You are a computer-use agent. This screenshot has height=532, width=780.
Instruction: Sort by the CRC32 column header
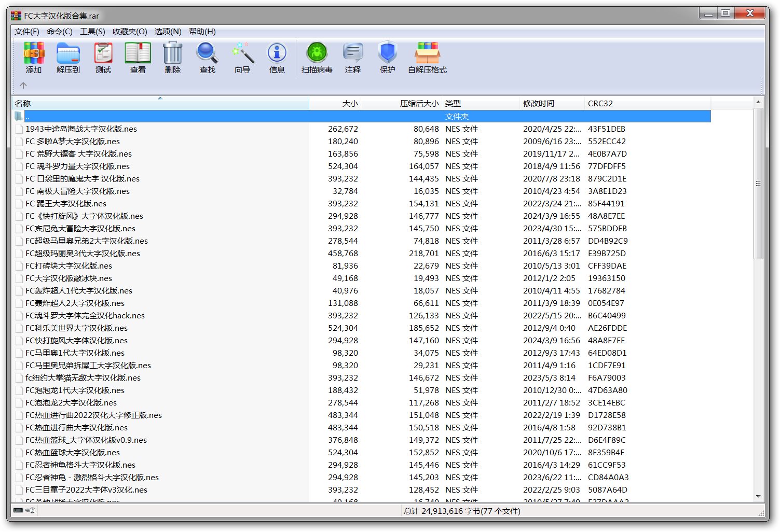(x=648, y=103)
